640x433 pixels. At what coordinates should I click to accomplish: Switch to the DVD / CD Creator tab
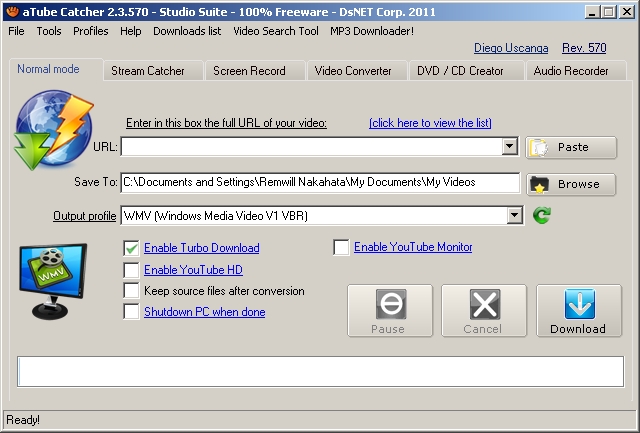(x=467, y=71)
